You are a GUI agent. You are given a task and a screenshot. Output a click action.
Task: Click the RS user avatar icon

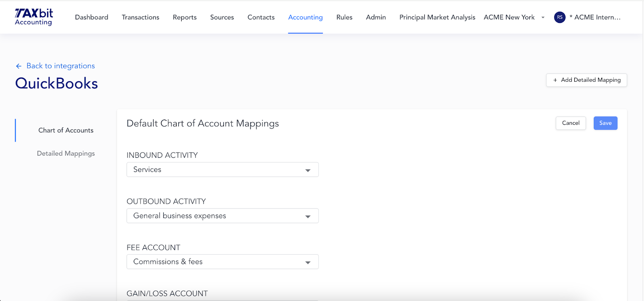559,17
